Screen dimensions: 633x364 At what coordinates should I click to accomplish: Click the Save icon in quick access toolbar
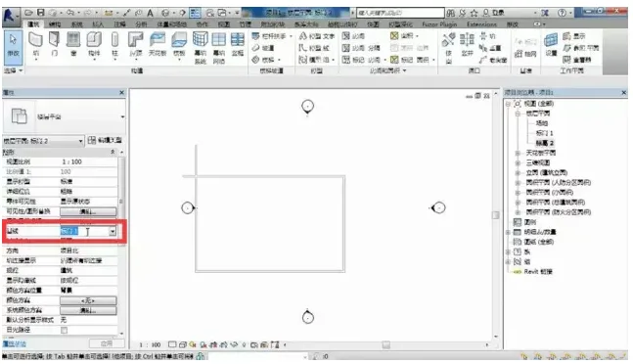tap(41, 13)
